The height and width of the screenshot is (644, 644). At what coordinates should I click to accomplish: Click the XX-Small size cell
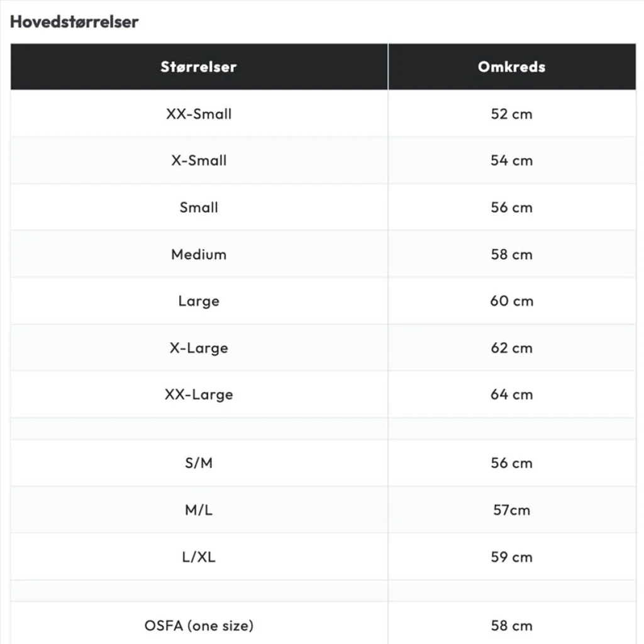tap(199, 114)
